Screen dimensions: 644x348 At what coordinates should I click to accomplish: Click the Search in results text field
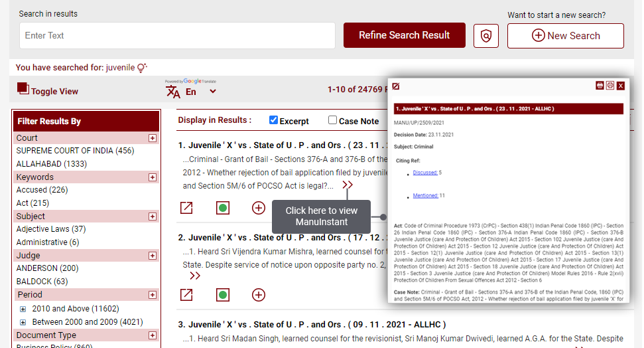(177, 36)
